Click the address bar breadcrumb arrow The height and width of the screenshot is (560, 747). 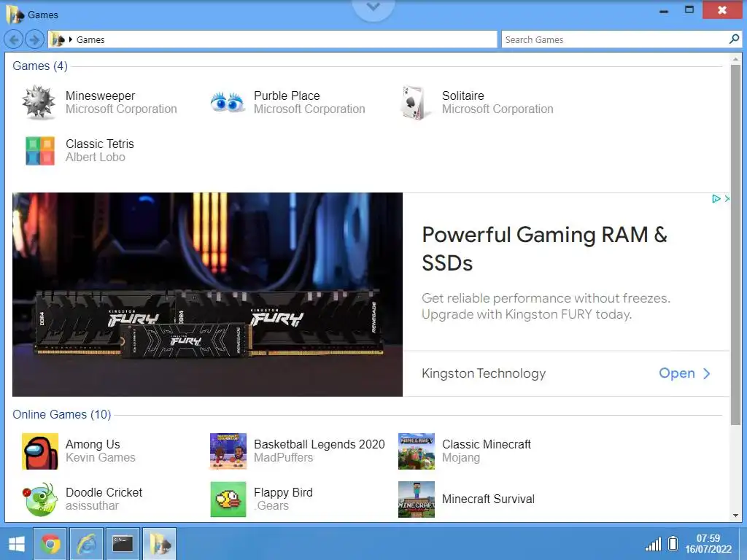click(x=71, y=39)
